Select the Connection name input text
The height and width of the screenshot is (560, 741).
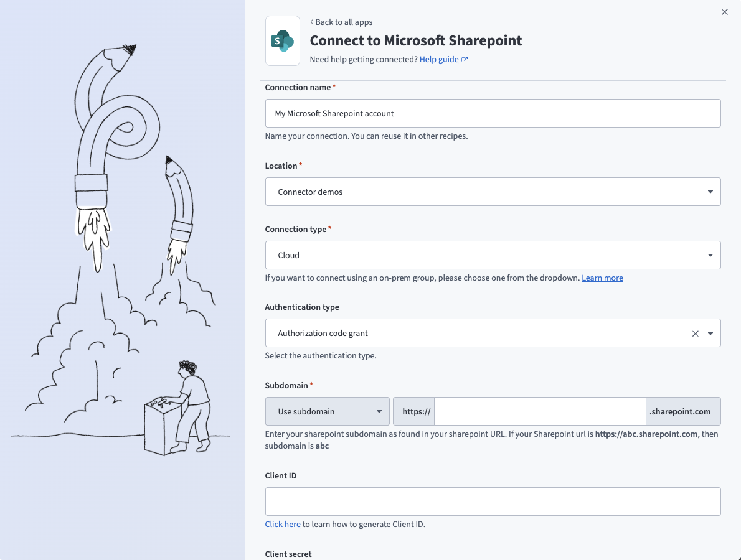(x=492, y=113)
